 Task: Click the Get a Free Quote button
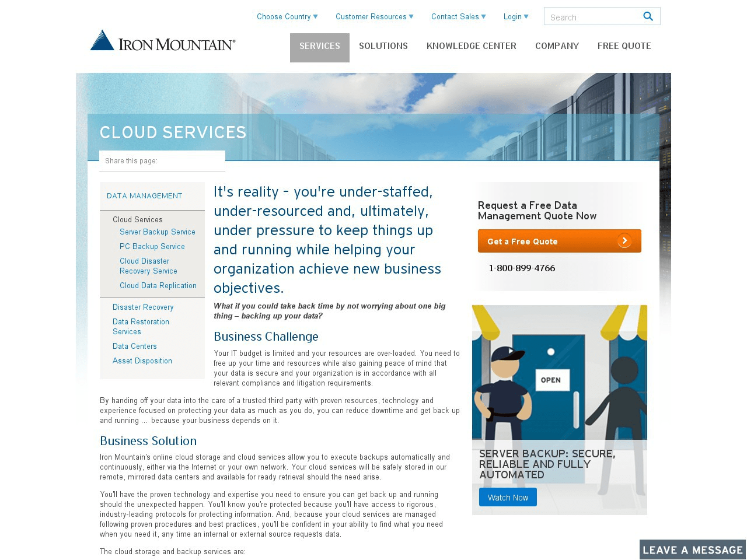[560, 241]
